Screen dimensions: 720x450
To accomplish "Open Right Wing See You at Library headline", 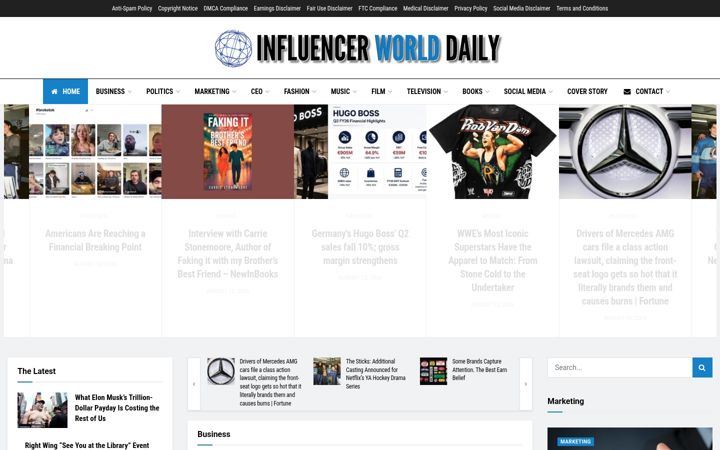I will 87,445.
